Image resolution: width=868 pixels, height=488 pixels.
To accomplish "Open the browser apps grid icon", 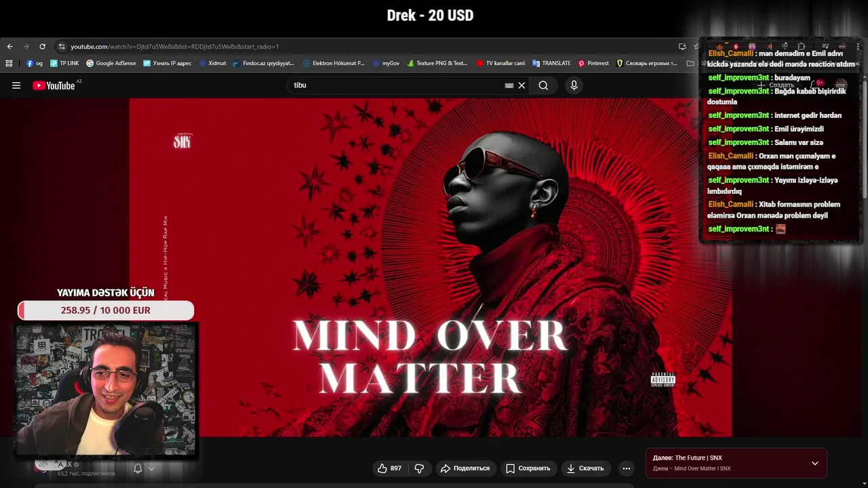I will point(9,63).
